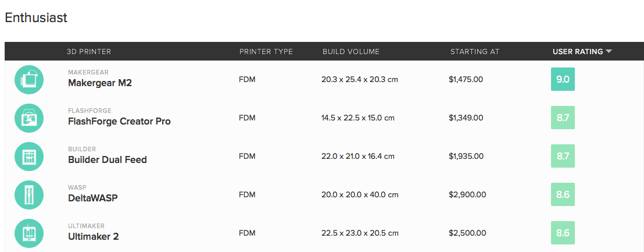Viewport: 644px width, 252px height.
Task: Open the Ultimaker 2 printer link
Action: click(x=93, y=237)
